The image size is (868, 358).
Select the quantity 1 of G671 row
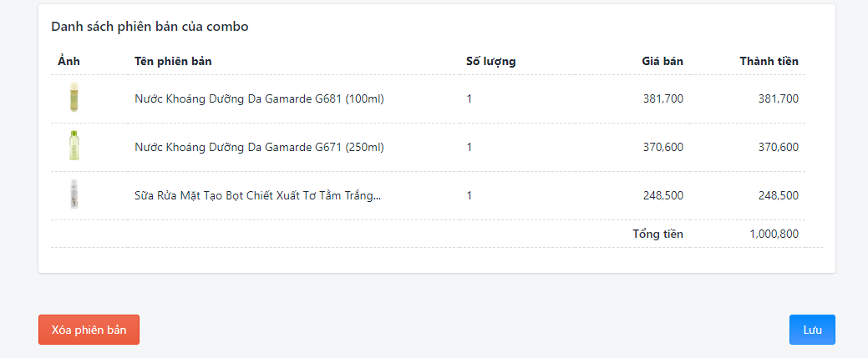point(470,147)
